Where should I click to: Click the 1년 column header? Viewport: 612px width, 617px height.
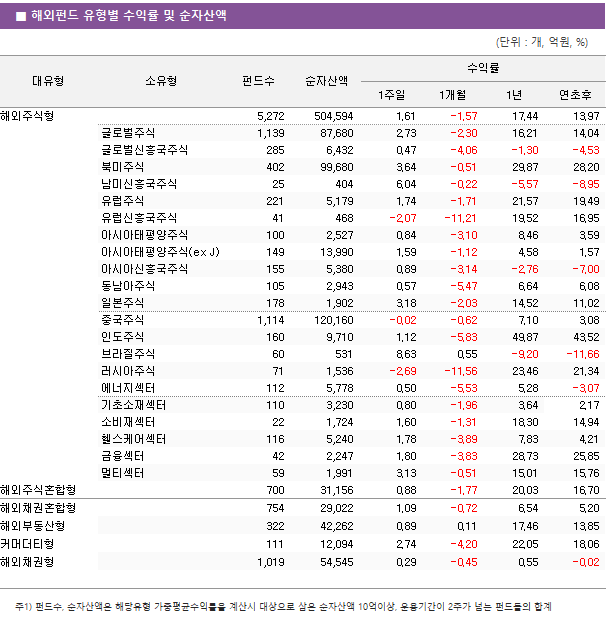514,95
